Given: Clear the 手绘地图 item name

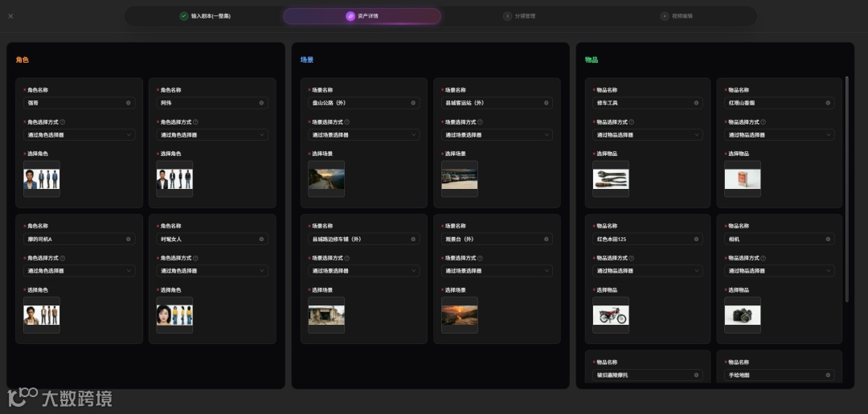Looking at the screenshot, I should click(828, 375).
